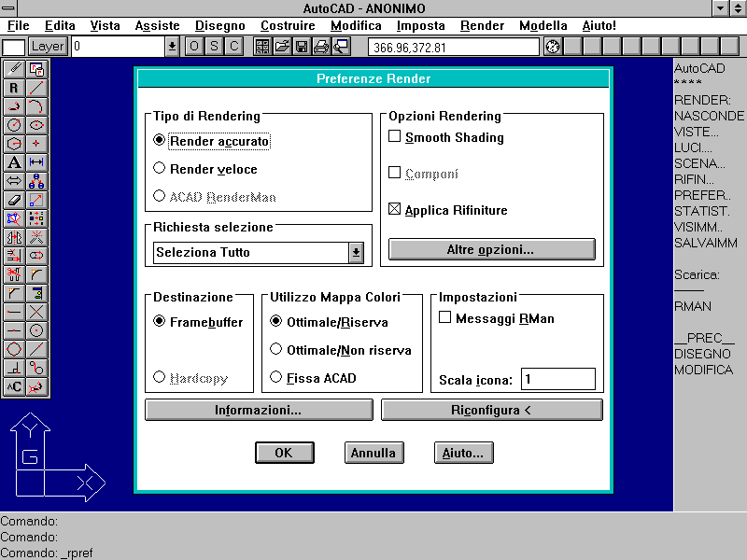Click the Informazioni... button
Screen dimensions: 747x560
coord(259,410)
